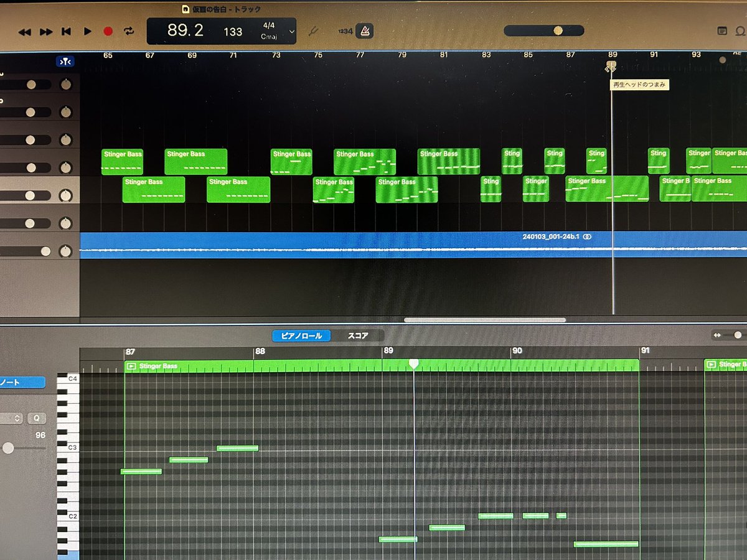The height and width of the screenshot is (560, 747).
Task: Click the Stinger Bass region header in piano roll
Action: [382, 366]
